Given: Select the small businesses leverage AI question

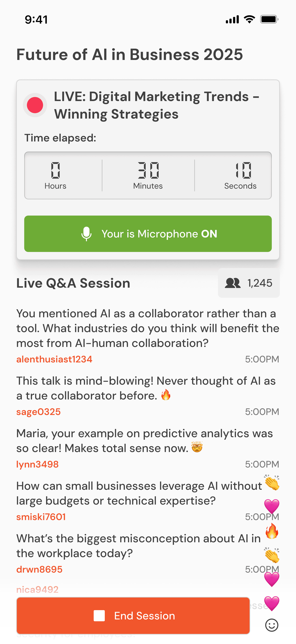Looking at the screenshot, I should [139, 493].
